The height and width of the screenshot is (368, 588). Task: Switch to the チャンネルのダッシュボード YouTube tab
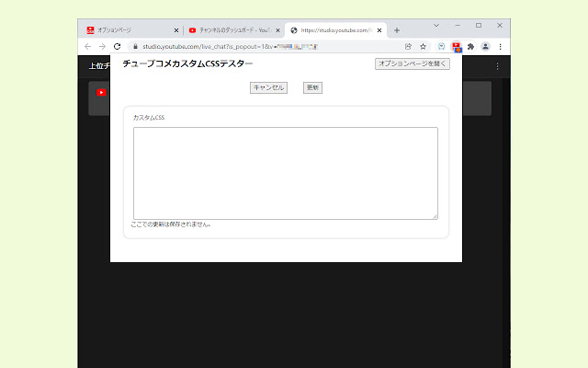[234, 30]
